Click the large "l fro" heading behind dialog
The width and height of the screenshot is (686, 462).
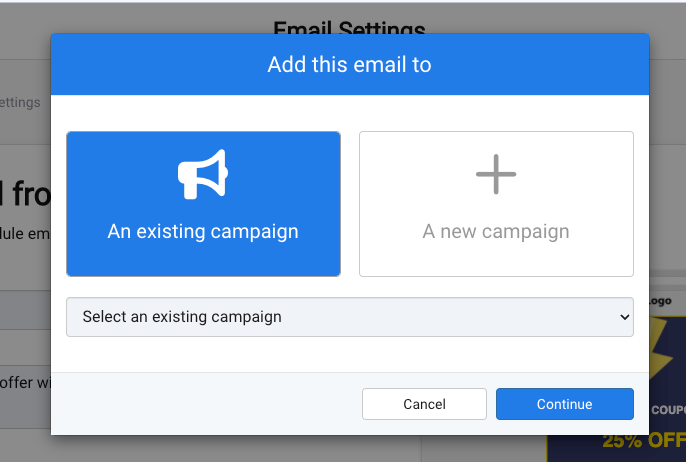(24, 191)
